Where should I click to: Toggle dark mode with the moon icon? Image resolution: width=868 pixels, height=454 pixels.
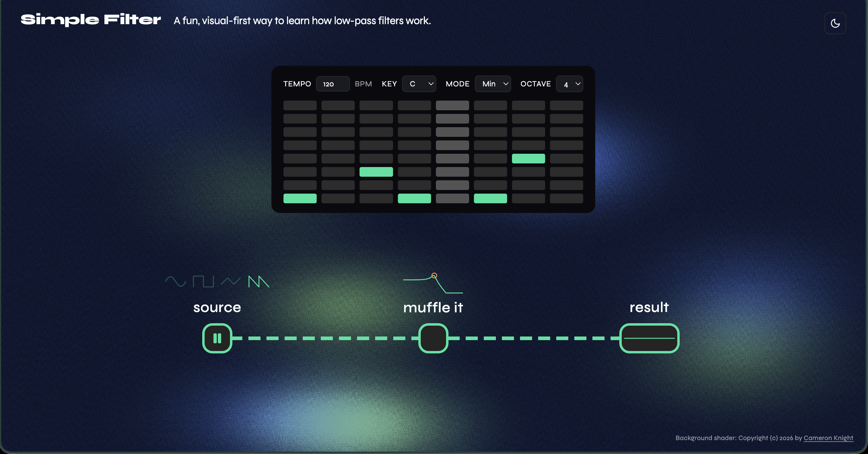point(835,23)
